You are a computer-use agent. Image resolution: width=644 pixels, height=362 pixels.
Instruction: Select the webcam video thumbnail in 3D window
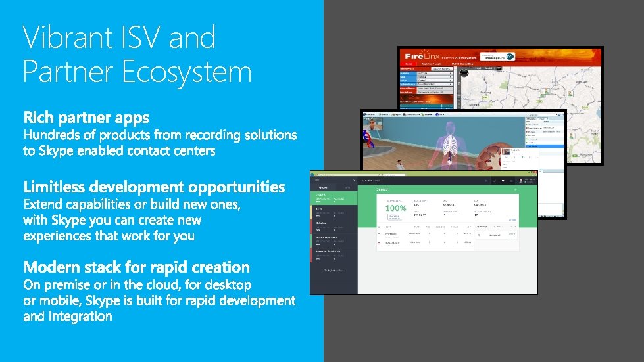pyautogui.click(x=373, y=124)
